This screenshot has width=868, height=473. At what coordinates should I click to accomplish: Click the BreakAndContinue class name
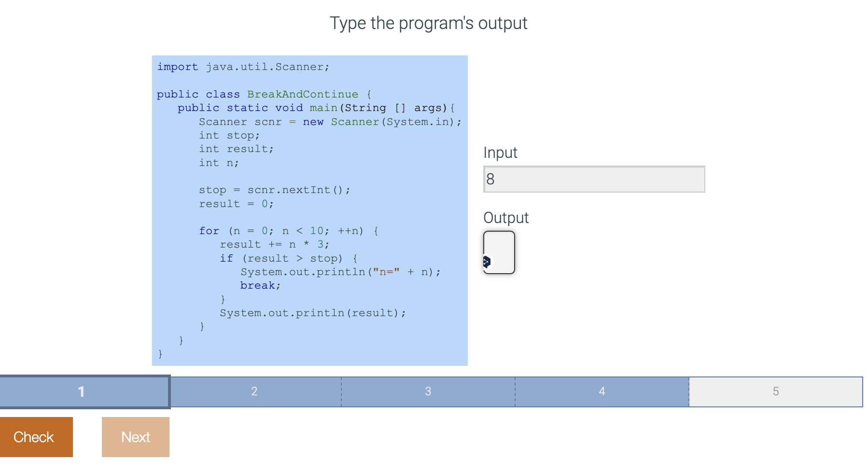[x=302, y=94]
